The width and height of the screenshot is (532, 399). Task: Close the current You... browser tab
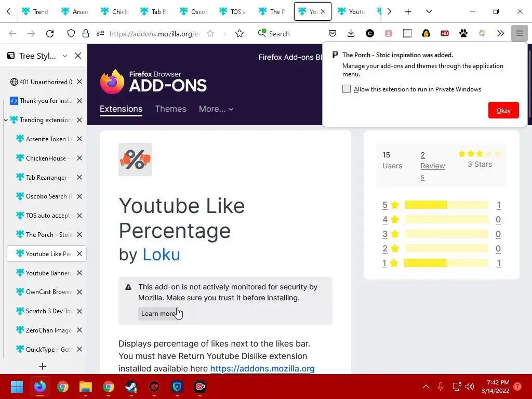(323, 11)
